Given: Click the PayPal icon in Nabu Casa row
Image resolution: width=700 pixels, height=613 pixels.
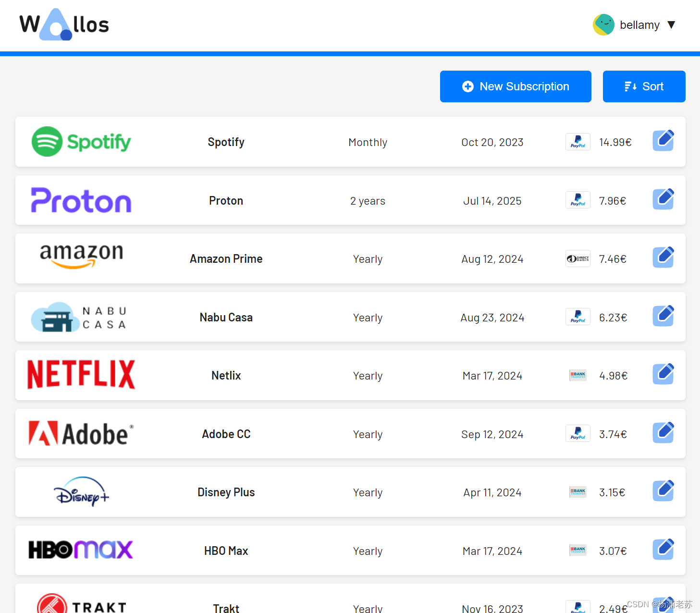Looking at the screenshot, I should pyautogui.click(x=578, y=317).
